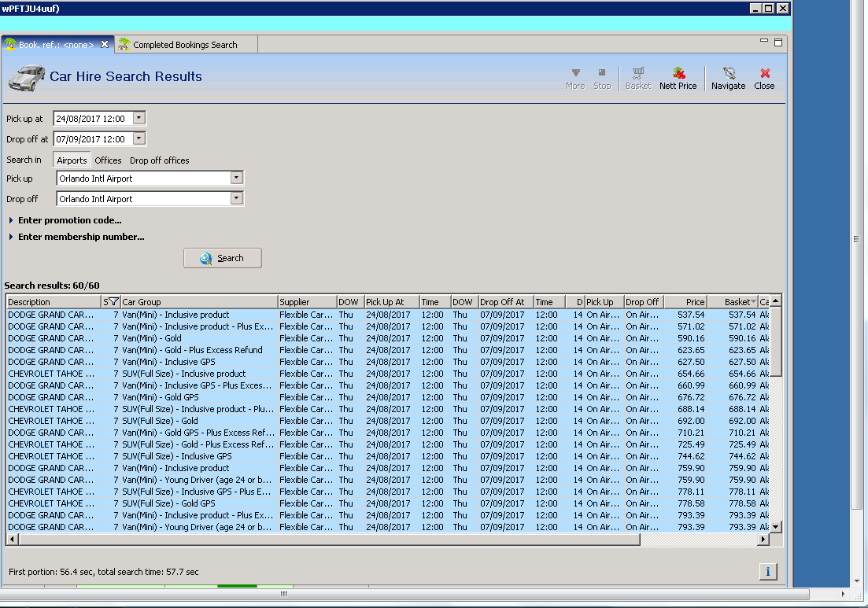
Task: Select Van(Mini) - Gold row priced 590.16
Action: (387, 338)
